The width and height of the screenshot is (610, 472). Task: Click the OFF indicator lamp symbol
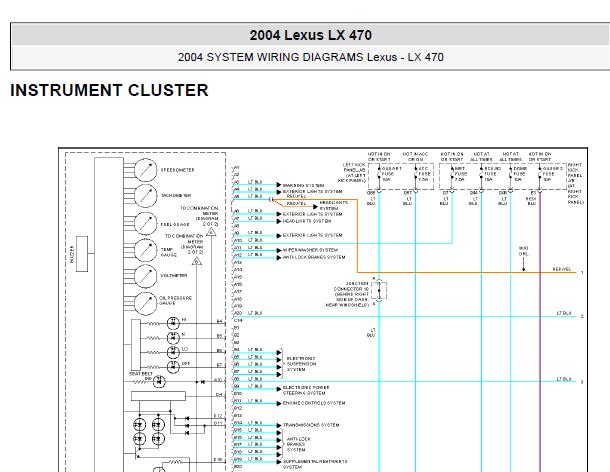click(x=173, y=367)
